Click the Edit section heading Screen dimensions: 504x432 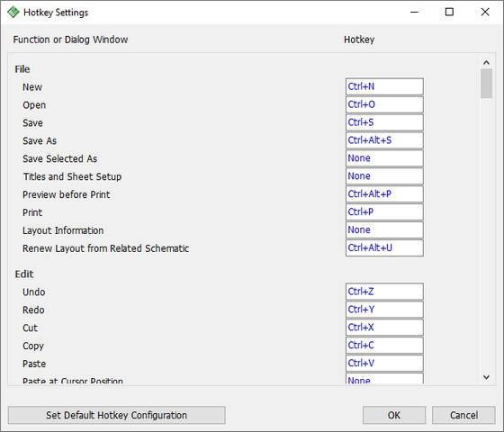pyautogui.click(x=24, y=274)
